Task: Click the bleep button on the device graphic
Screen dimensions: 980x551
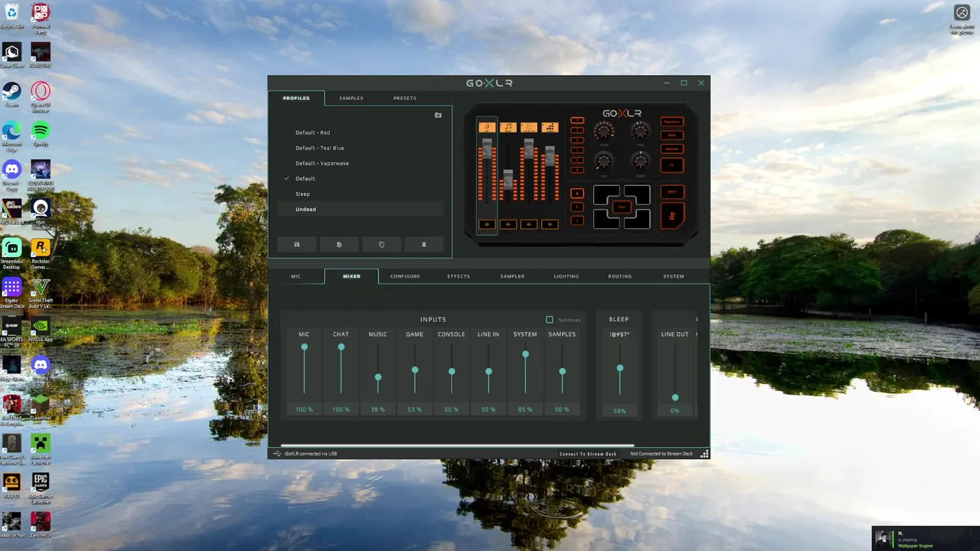Action: pos(672,192)
